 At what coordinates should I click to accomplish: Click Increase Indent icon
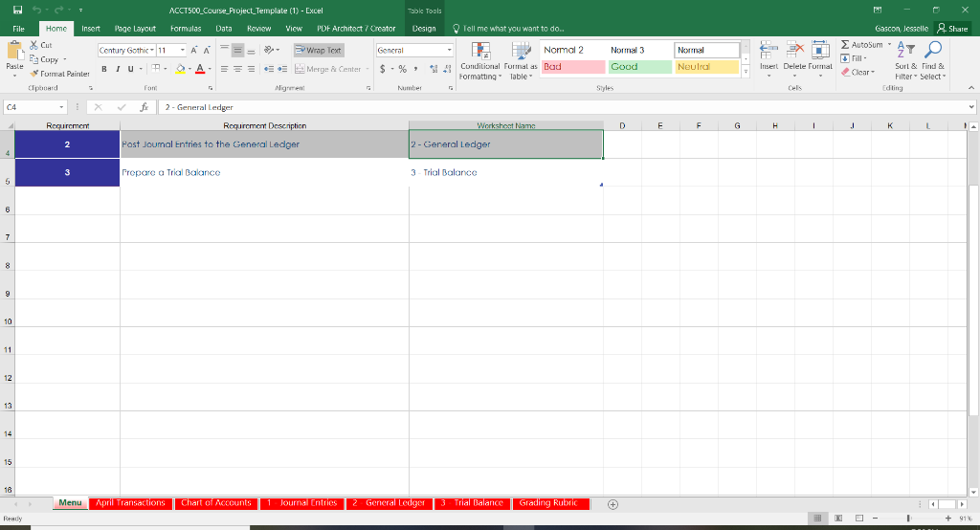click(x=282, y=69)
